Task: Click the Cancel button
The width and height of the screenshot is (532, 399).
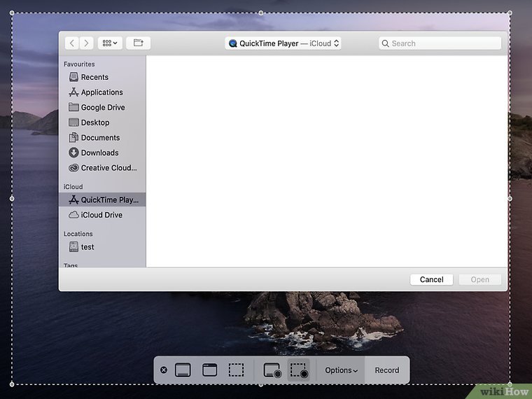Action: [x=431, y=279]
